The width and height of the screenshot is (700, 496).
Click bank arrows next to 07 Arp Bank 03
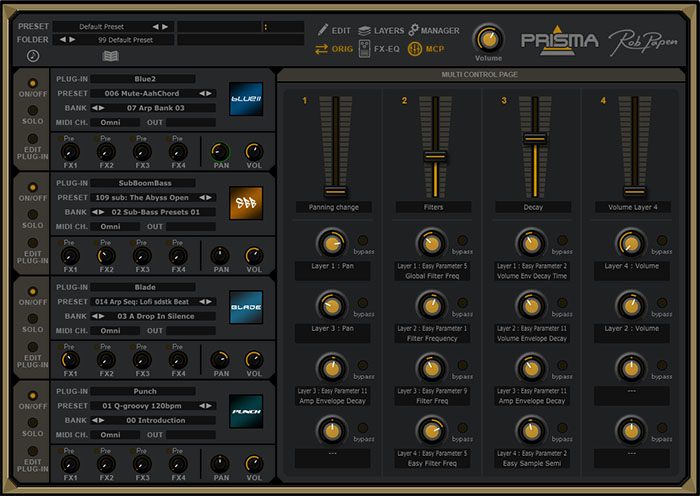coord(98,108)
